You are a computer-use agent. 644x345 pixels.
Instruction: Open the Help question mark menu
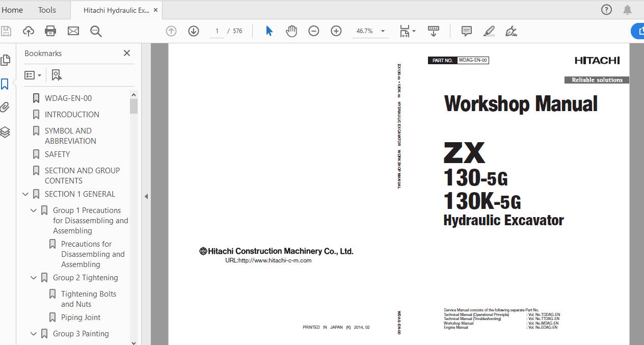pos(606,10)
